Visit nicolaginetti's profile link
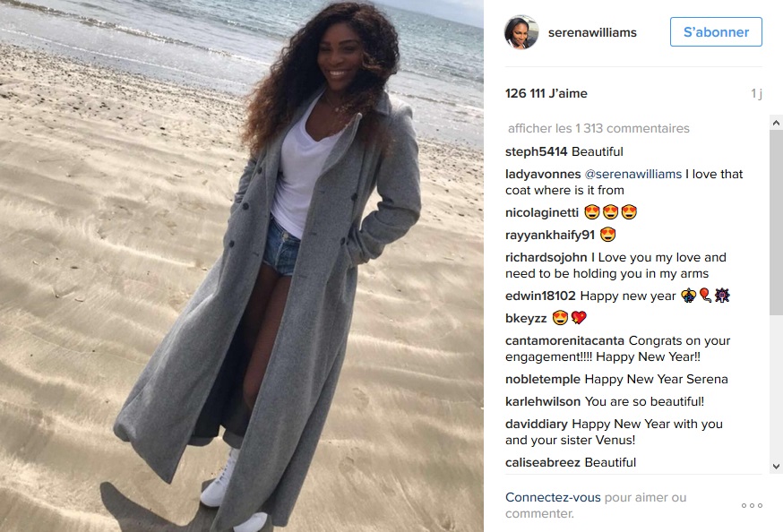 click(542, 212)
